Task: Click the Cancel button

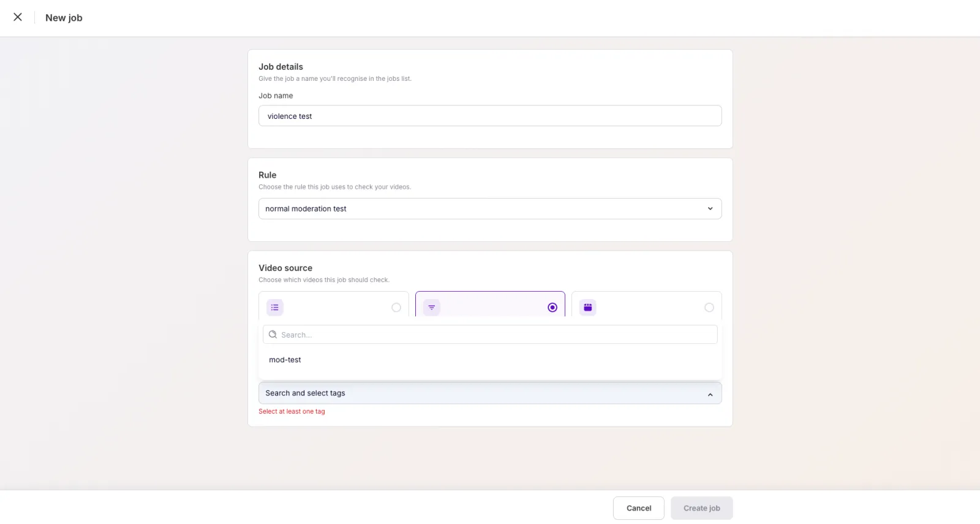Action: coord(639,508)
